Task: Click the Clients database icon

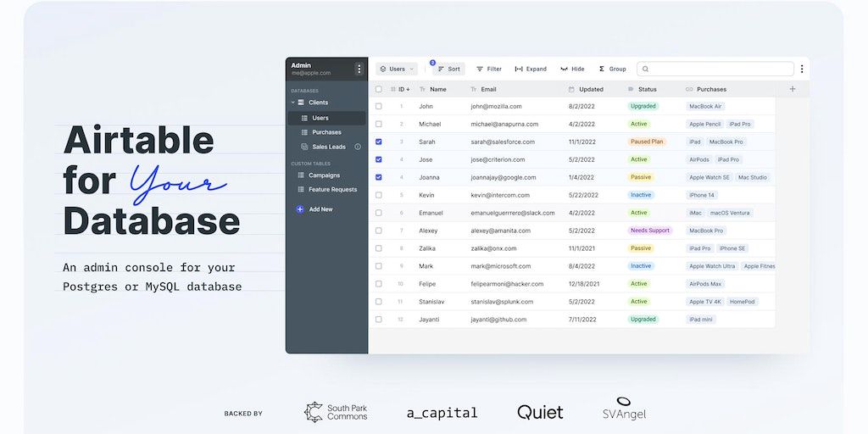Action: click(x=301, y=103)
